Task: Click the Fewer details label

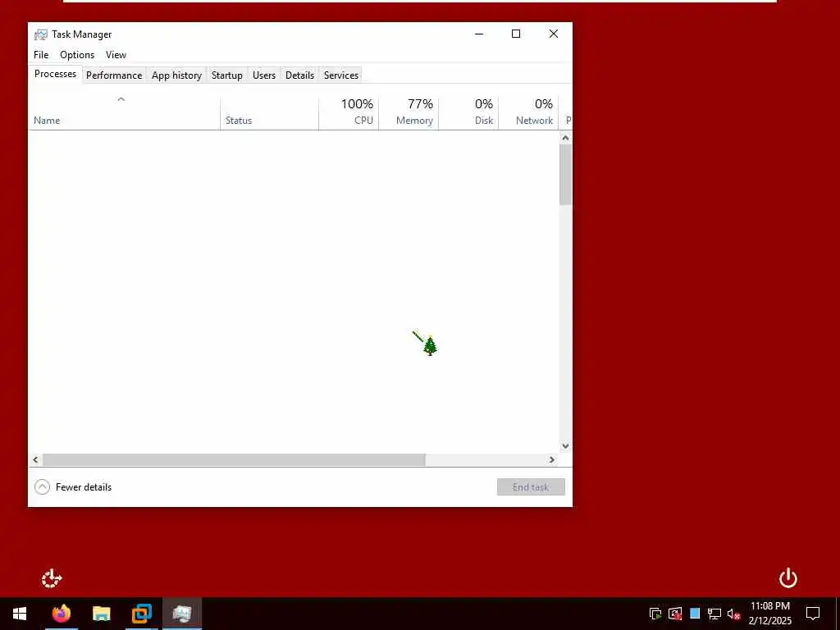Action: pos(84,487)
